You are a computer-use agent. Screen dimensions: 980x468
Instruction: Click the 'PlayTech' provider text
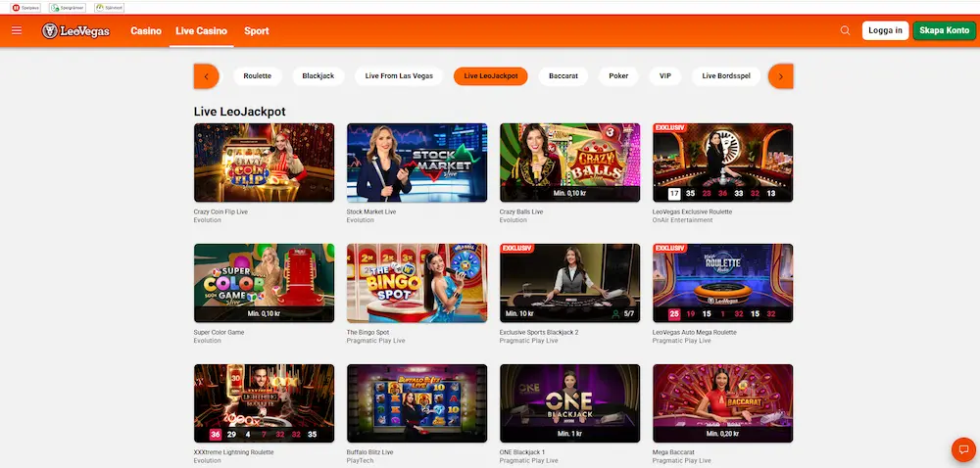(x=360, y=460)
